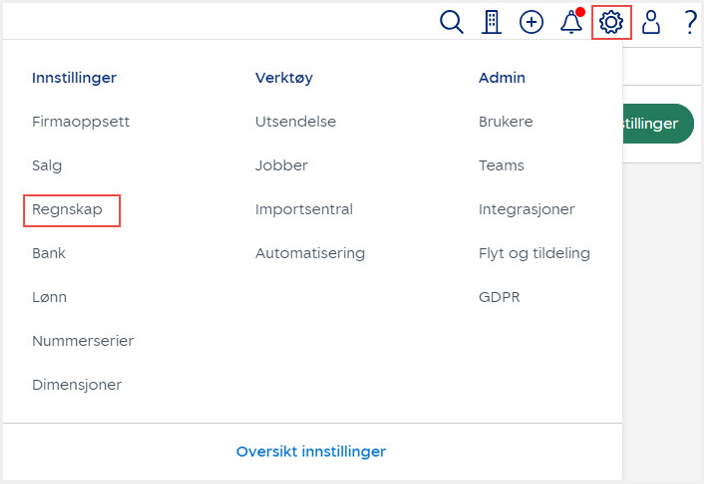Select Firmaoppsett from Innstillinger
The image size is (704, 484).
click(x=81, y=122)
